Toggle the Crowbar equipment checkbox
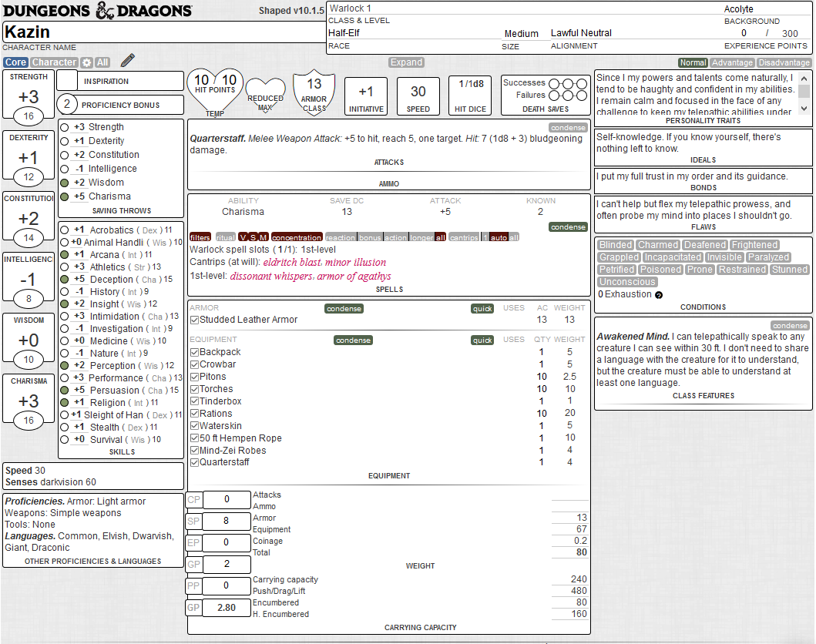The height and width of the screenshot is (644, 816). pos(194,364)
